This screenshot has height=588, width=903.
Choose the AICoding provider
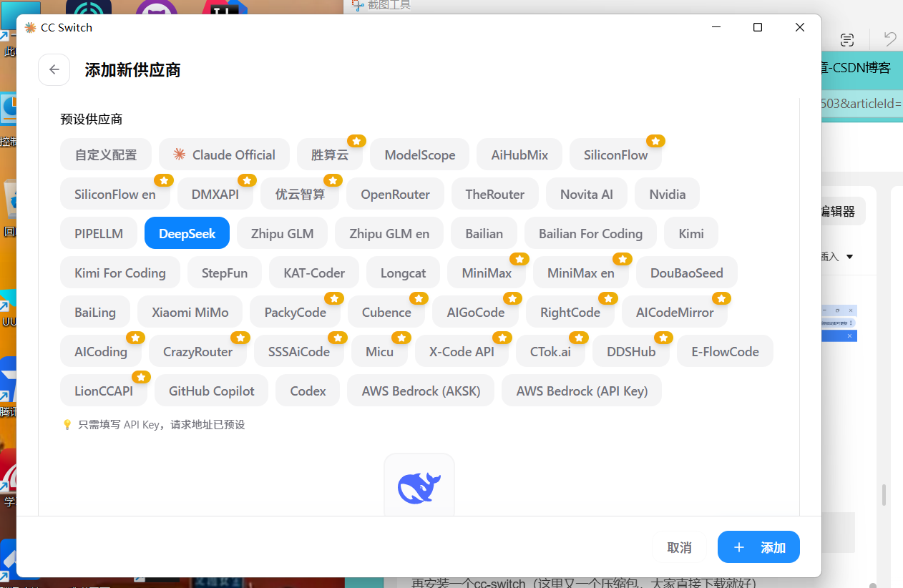pos(101,351)
